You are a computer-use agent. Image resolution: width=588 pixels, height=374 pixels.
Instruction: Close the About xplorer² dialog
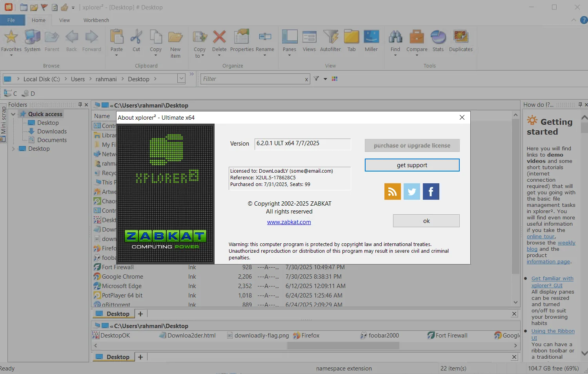click(462, 117)
